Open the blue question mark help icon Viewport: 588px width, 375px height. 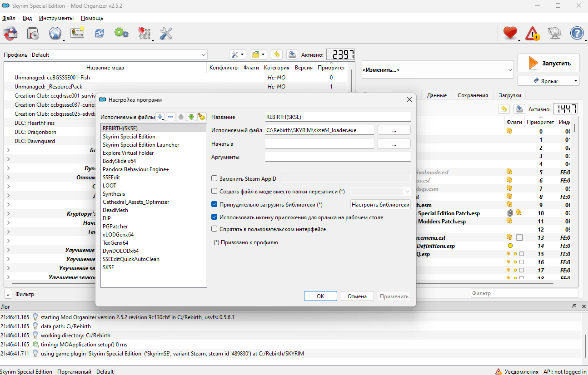pos(577,33)
